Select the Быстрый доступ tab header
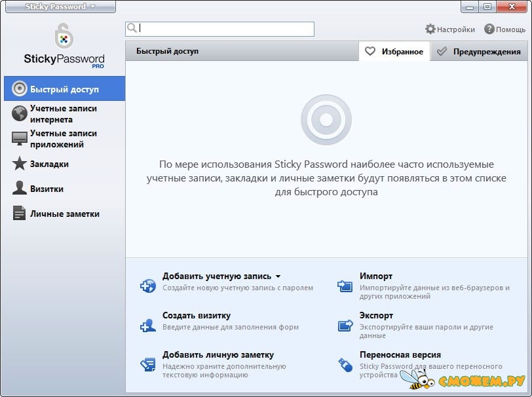Screen dimensions: 532x397 167,51
